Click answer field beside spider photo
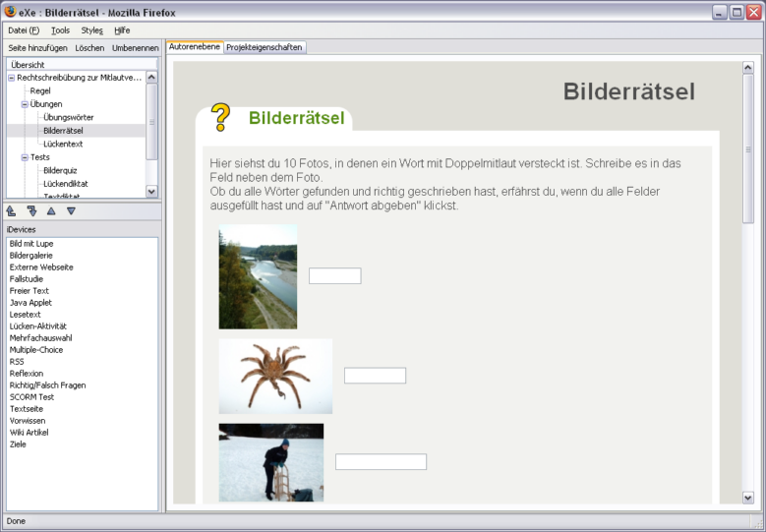766x532 pixels. point(376,376)
